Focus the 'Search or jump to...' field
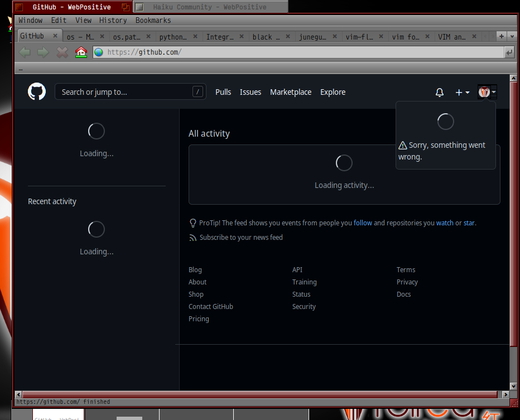This screenshot has height=420, width=520. 131,92
